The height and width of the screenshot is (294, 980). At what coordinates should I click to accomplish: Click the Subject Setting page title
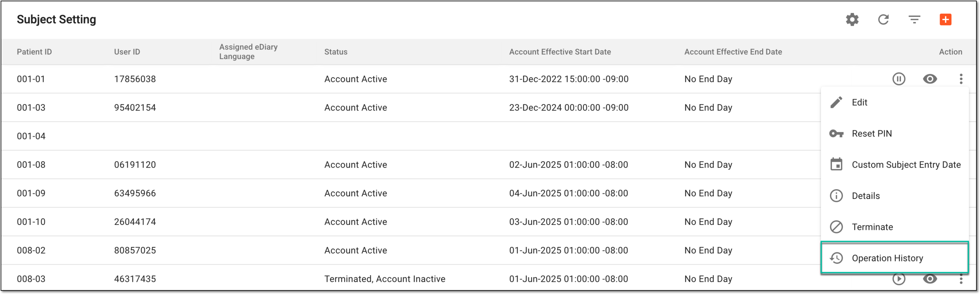[56, 20]
